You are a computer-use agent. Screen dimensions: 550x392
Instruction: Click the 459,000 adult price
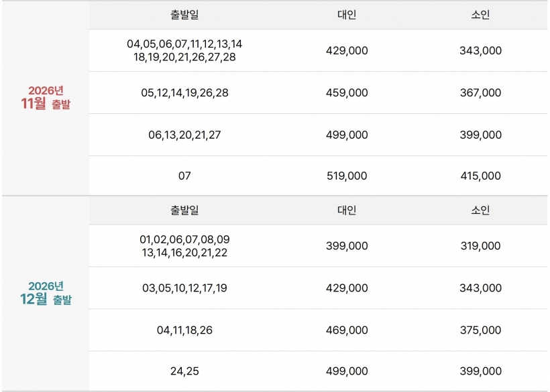point(347,93)
